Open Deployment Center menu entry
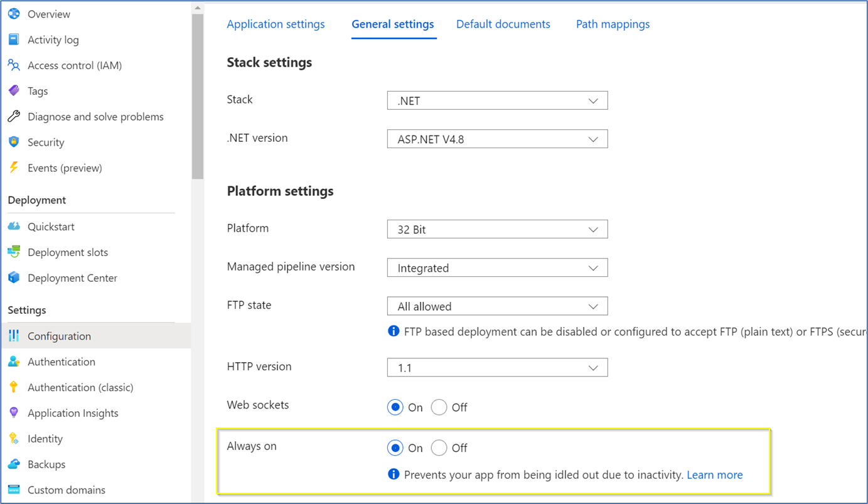The width and height of the screenshot is (868, 504). [72, 278]
